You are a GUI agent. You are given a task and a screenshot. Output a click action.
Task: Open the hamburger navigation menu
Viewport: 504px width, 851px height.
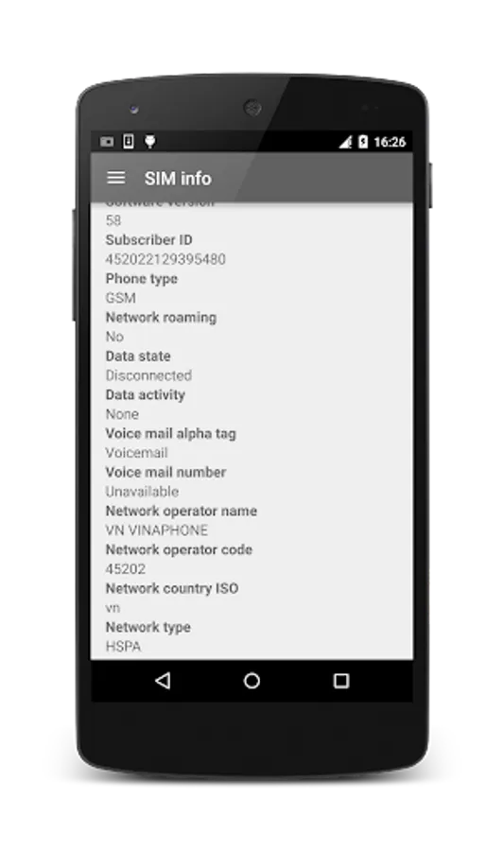click(x=116, y=178)
